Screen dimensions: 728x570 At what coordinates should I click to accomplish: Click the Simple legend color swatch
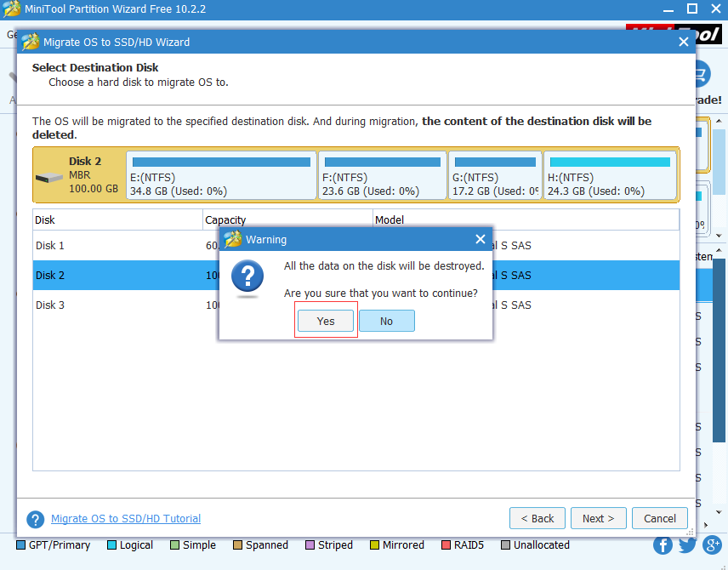174,545
